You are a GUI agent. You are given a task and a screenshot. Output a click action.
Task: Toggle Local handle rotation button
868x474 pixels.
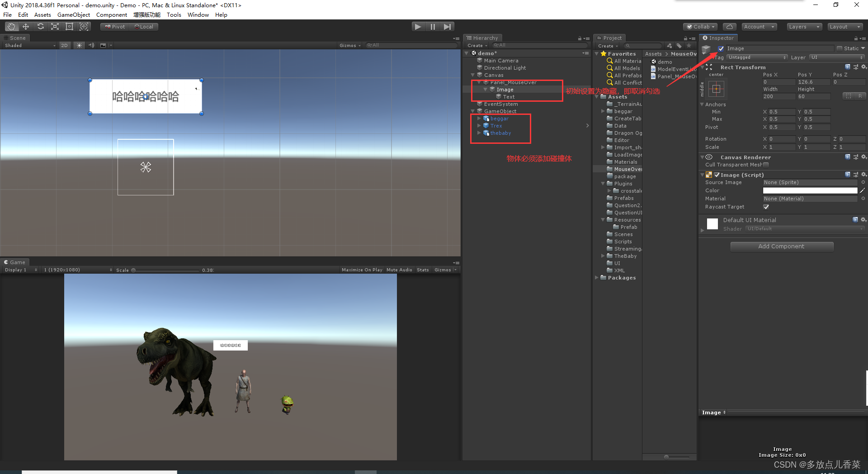click(144, 27)
